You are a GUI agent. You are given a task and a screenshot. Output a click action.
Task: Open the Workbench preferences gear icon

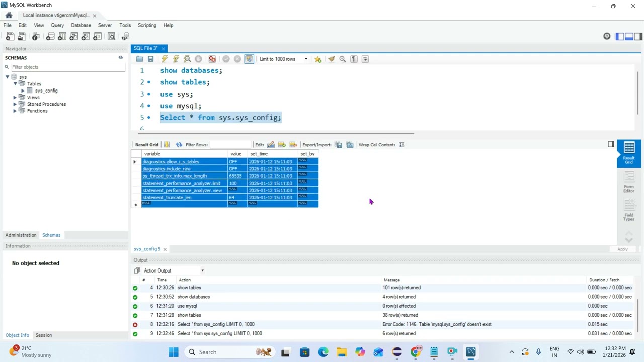coord(607,36)
